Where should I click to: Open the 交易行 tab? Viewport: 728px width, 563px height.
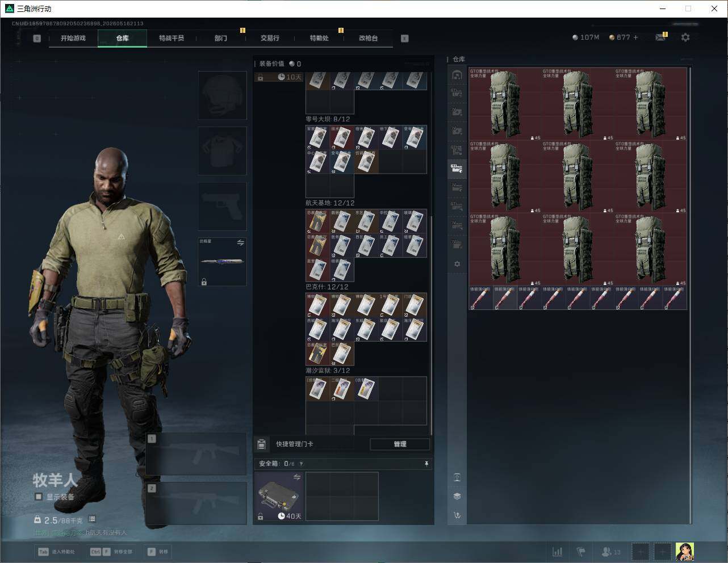(270, 38)
